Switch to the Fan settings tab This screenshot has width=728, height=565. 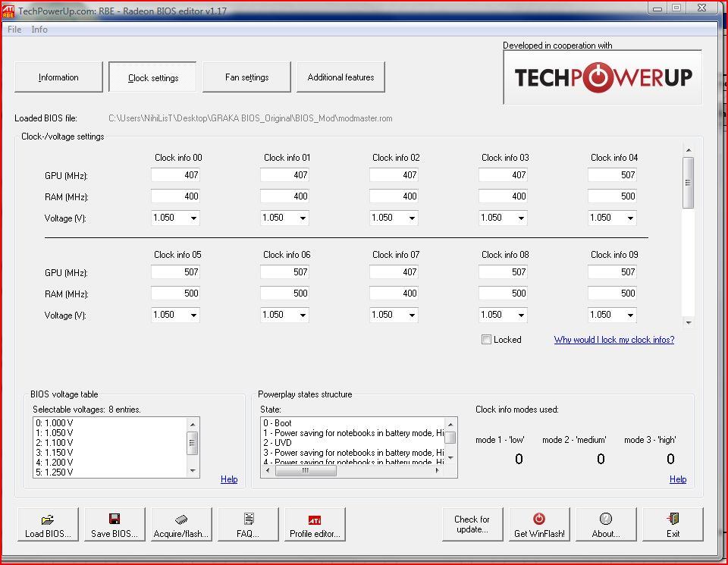pos(247,77)
